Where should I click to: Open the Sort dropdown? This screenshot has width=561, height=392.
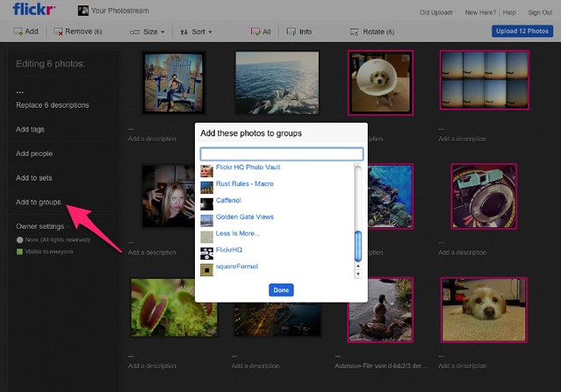pos(197,32)
